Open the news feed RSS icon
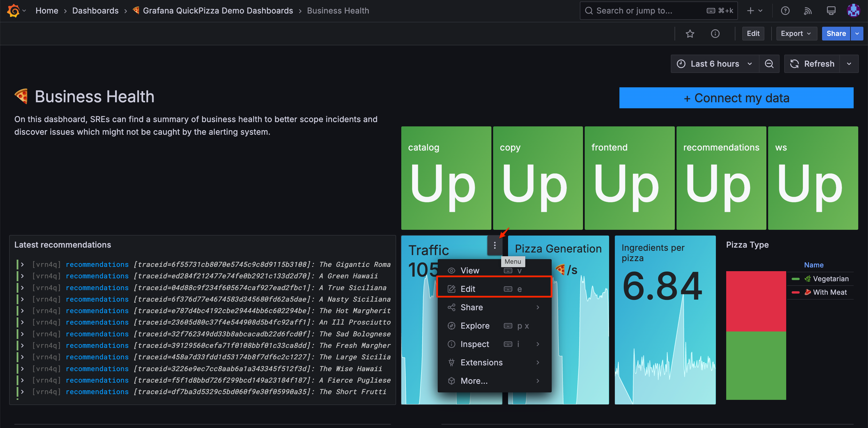868x428 pixels. (808, 11)
